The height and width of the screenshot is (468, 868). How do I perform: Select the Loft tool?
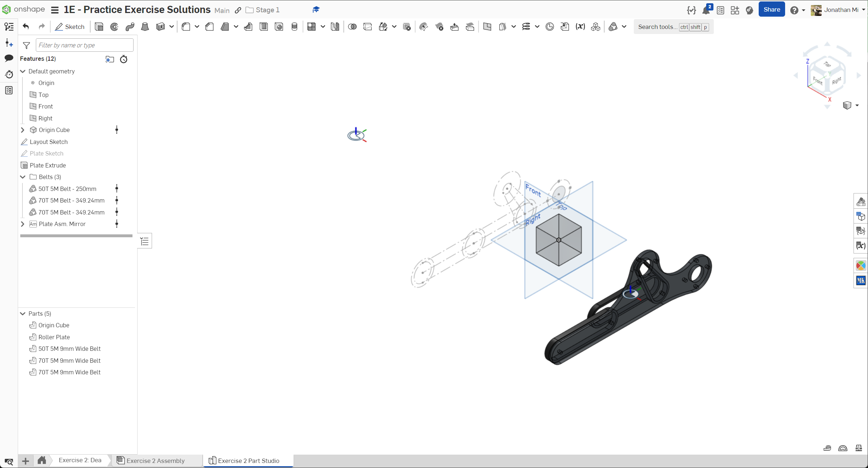145,27
